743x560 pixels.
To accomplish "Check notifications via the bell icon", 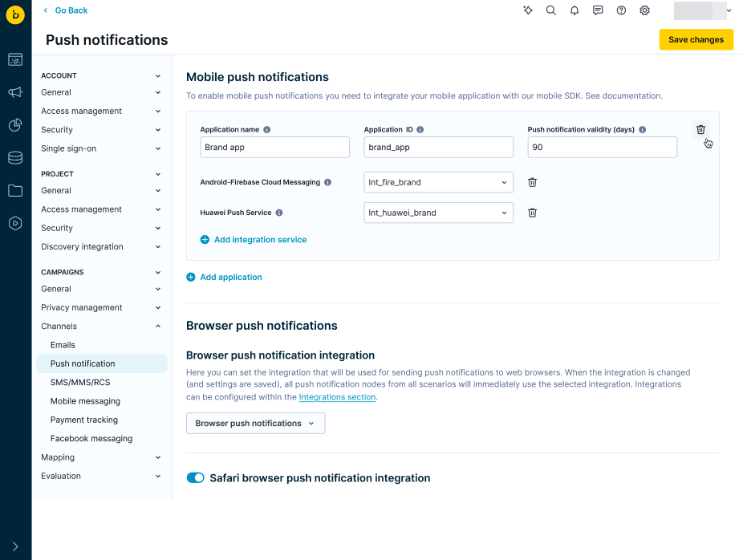I will tap(574, 10).
